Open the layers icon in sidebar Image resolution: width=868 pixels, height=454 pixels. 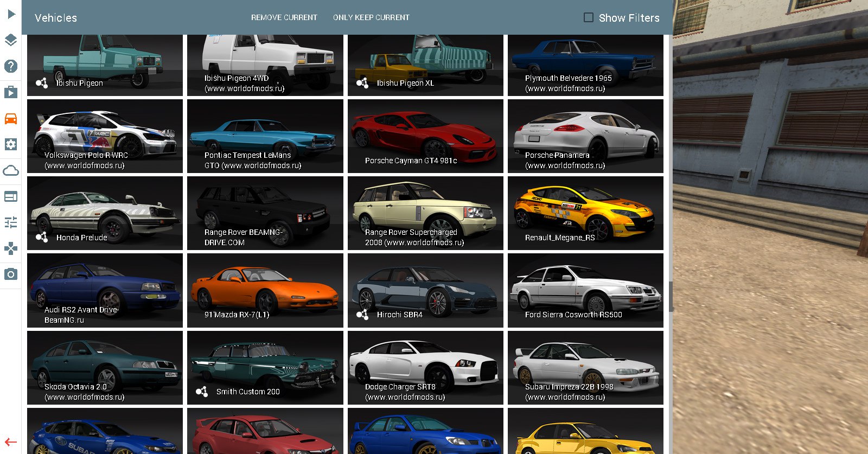point(11,40)
